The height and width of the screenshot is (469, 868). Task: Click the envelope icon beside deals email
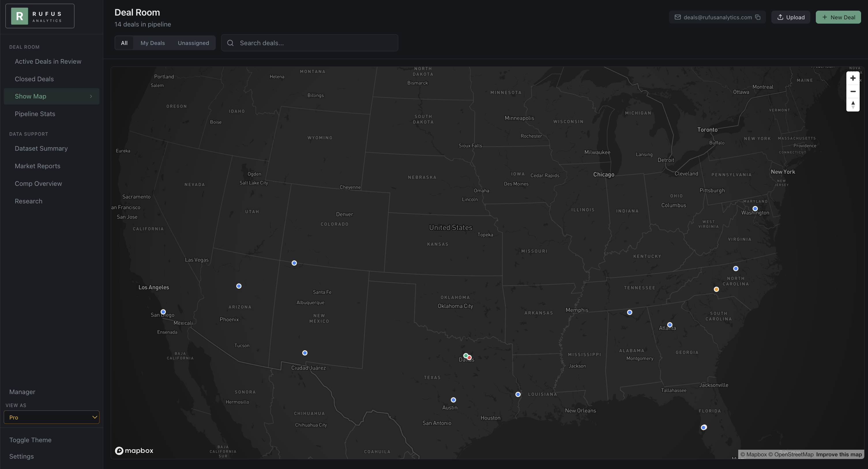(x=678, y=17)
